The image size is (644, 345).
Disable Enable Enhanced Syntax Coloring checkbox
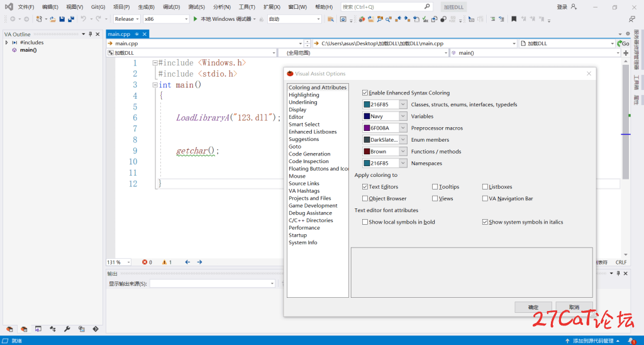[x=365, y=93]
